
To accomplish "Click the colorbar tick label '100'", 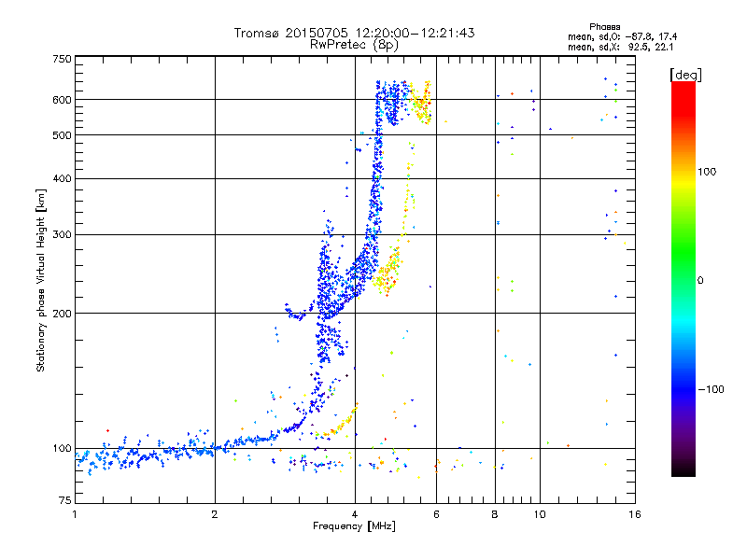I will 707,172.
